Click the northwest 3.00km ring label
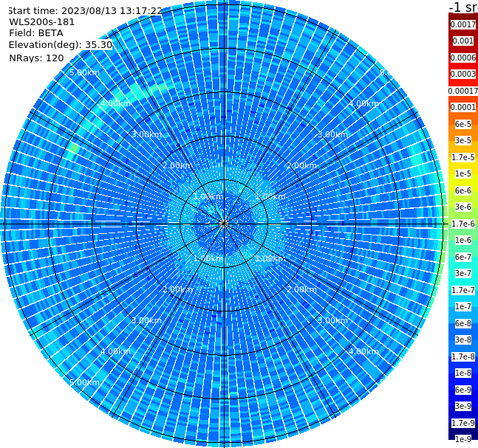478x448 pixels. (146, 134)
